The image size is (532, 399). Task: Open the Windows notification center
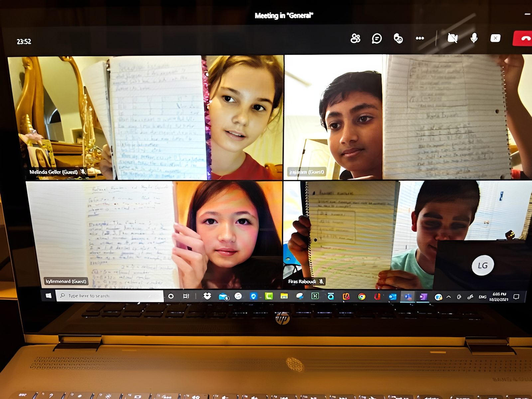click(516, 297)
